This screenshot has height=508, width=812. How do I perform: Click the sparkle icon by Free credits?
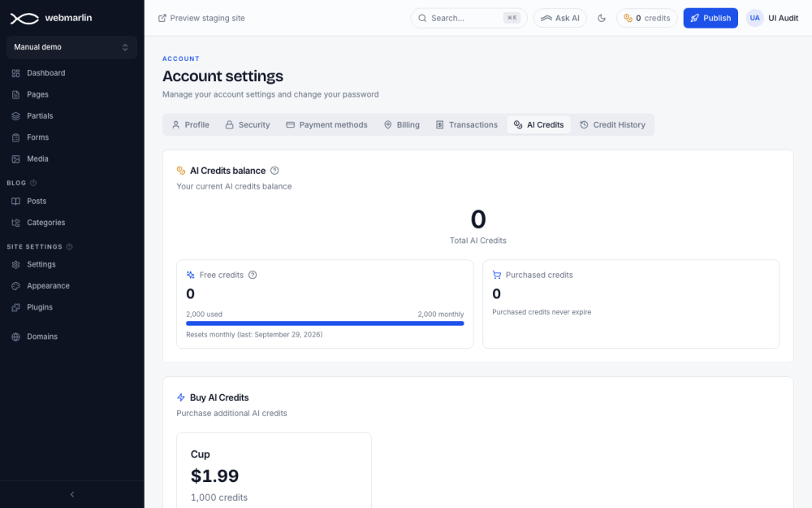(191, 275)
